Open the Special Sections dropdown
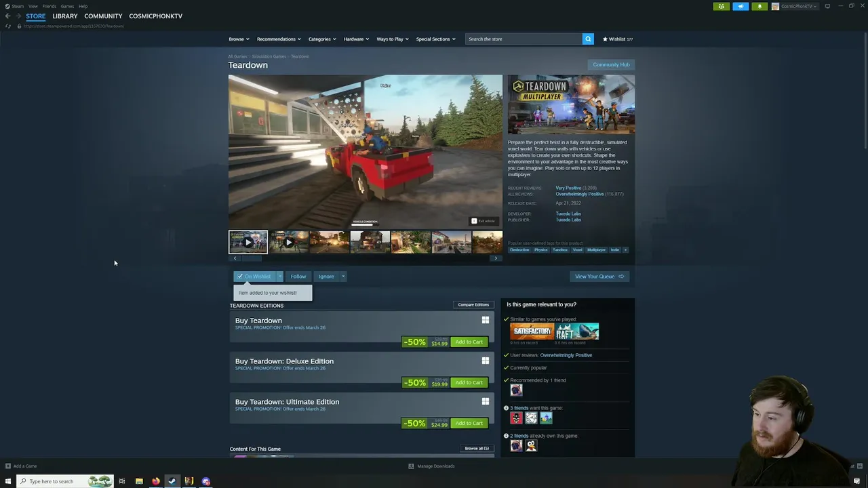Image resolution: width=868 pixels, height=488 pixels. point(435,39)
